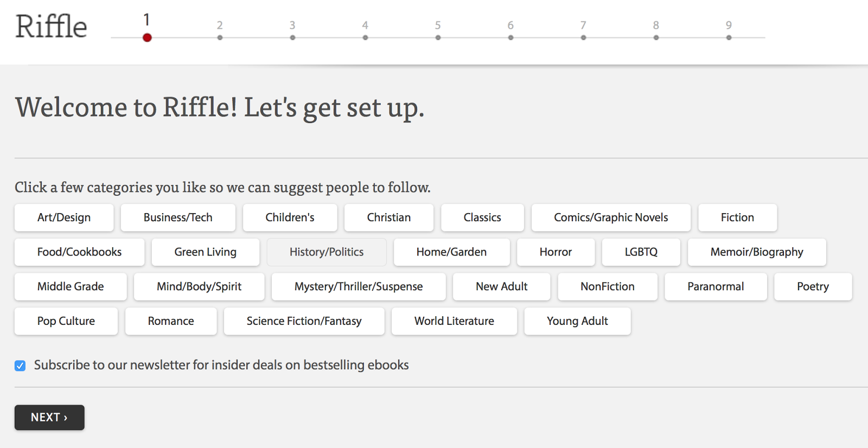Viewport: 868px width, 448px height.
Task: Choose Science Fiction/Fantasy category
Action: click(304, 321)
